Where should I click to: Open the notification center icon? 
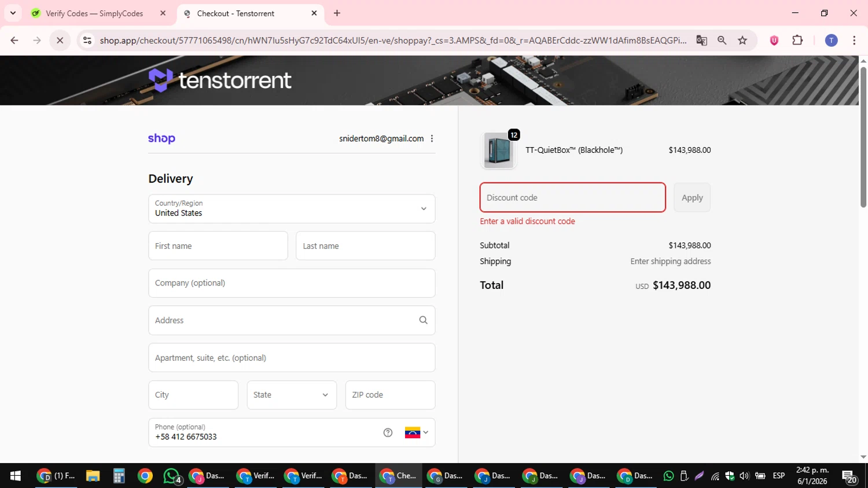pyautogui.click(x=849, y=476)
